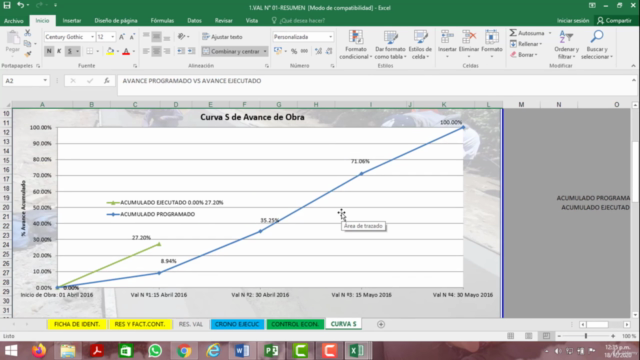Switch to Diseño de página tab
This screenshot has width=640, height=360.
tap(116, 20)
